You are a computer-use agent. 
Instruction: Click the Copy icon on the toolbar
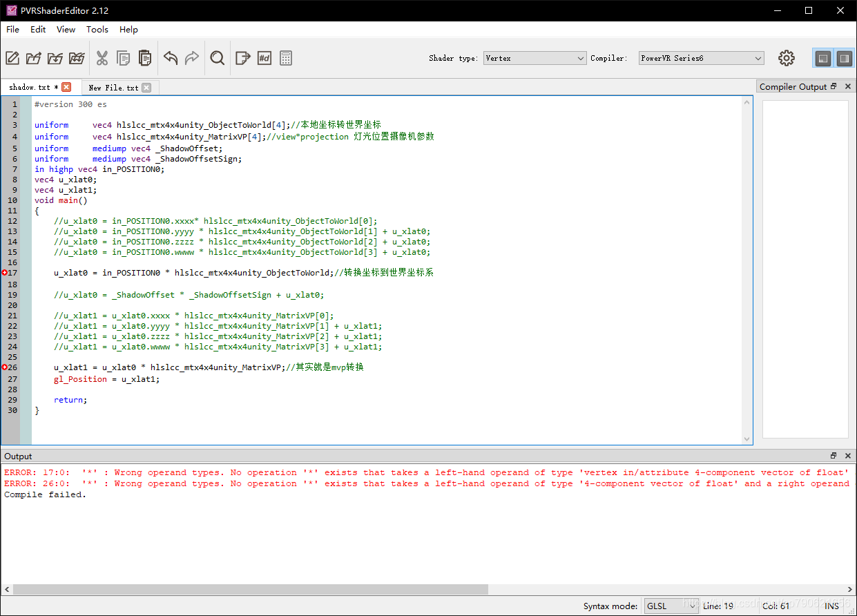(123, 58)
